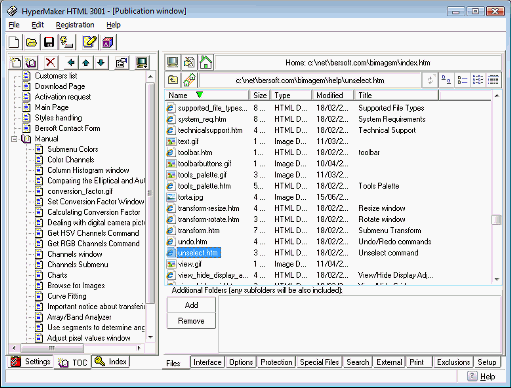
Task: Open TOC item properties icon
Action: coord(121,62)
